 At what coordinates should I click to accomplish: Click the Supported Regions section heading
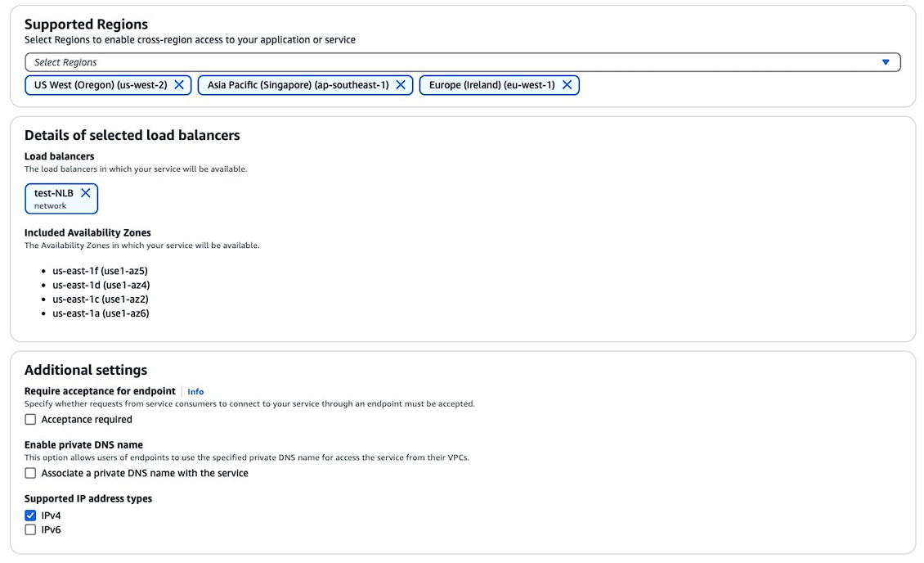(x=86, y=24)
